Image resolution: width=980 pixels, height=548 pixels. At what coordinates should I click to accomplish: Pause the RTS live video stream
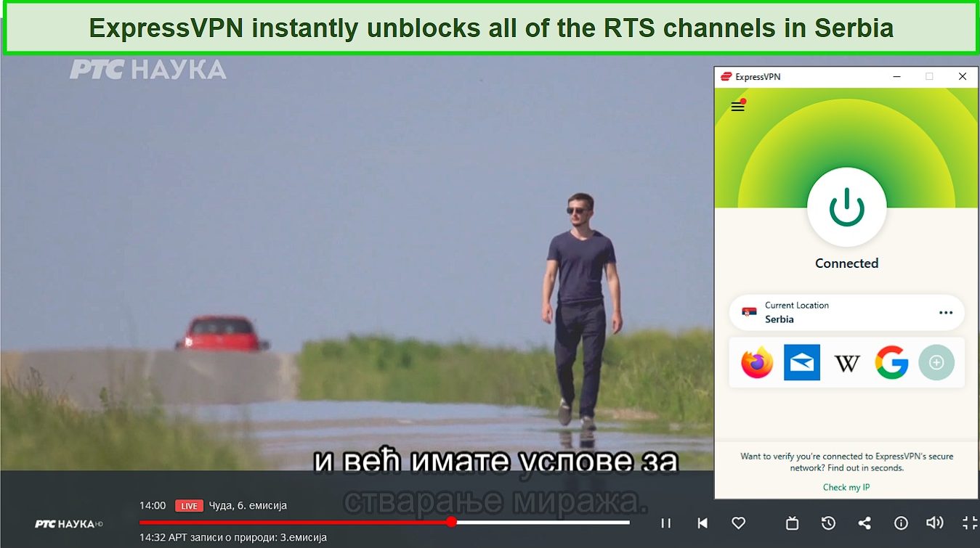pyautogui.click(x=665, y=523)
